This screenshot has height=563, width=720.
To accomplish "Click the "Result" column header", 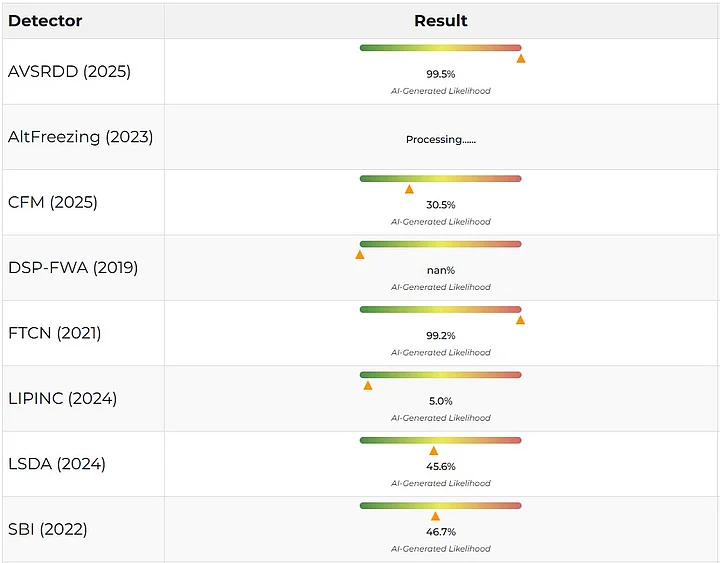I will point(441,20).
